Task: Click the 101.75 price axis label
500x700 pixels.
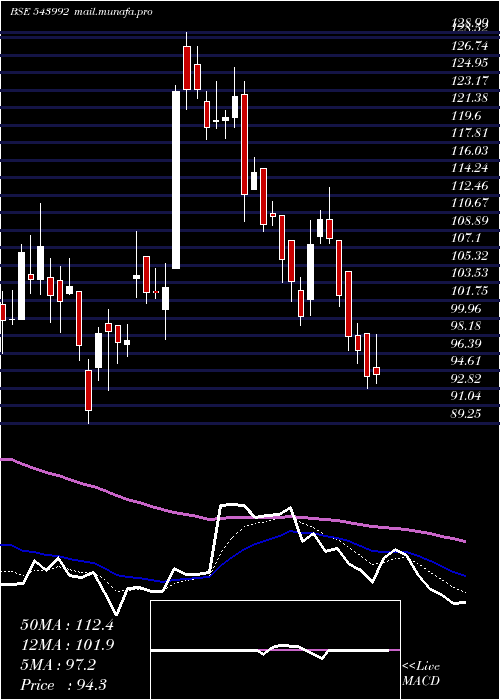Action: (x=470, y=291)
